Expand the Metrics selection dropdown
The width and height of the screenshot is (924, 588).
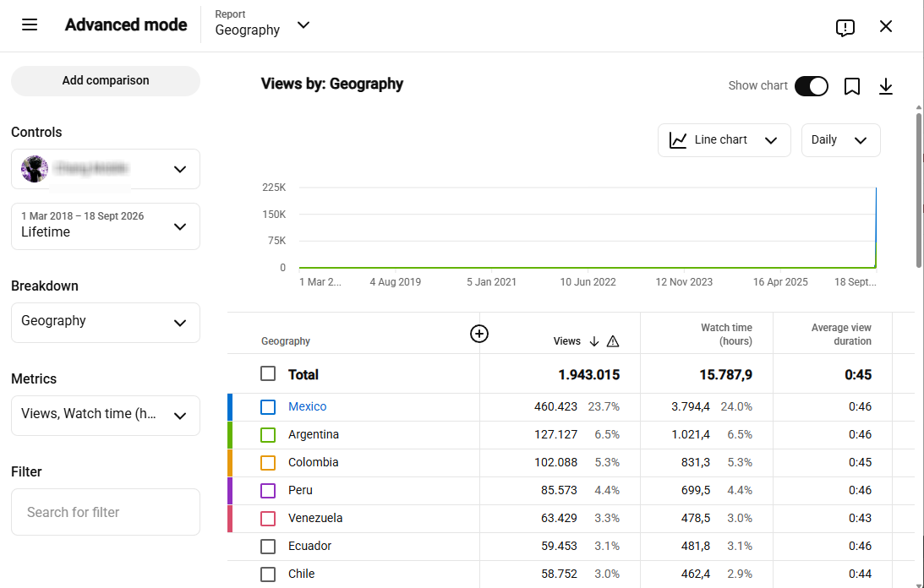point(106,416)
